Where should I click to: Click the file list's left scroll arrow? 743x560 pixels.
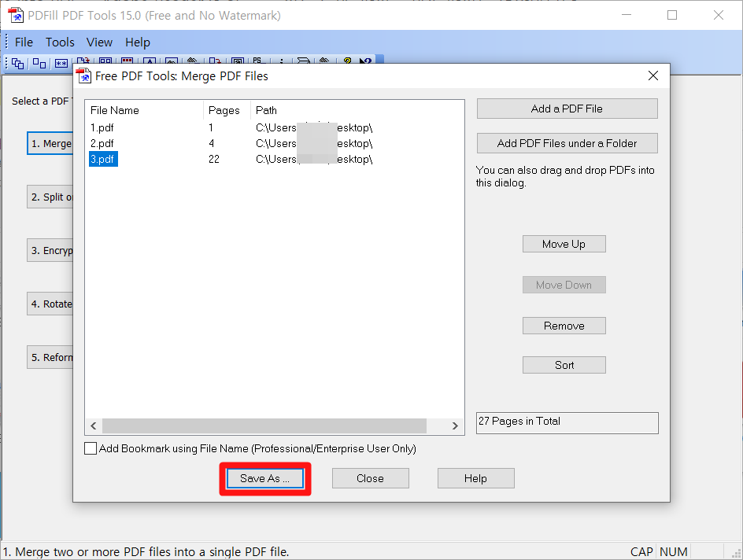coord(94,426)
